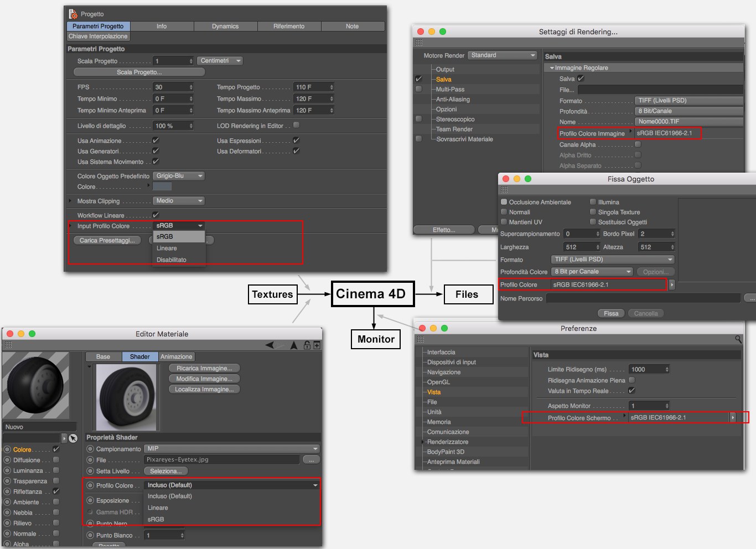Switch to Info tab in Progetto
The height and width of the screenshot is (549, 756).
point(162,26)
